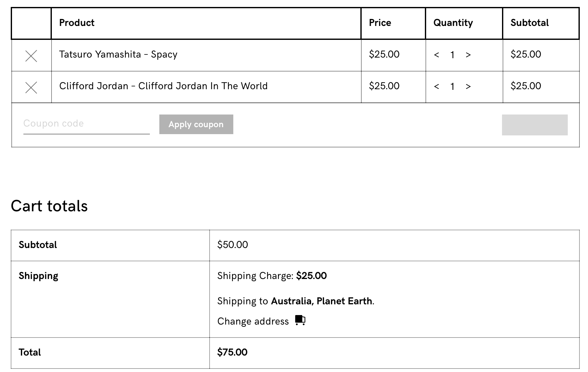This screenshot has width=588, height=372.
Task: Remove Clifford Jordan In The World item
Action: pos(31,88)
